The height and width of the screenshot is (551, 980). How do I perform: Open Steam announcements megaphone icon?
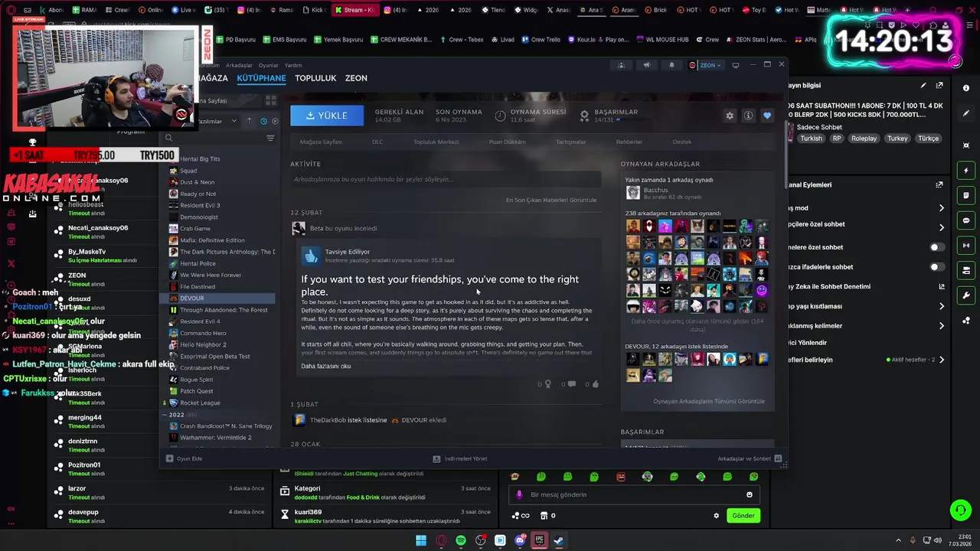click(x=646, y=65)
